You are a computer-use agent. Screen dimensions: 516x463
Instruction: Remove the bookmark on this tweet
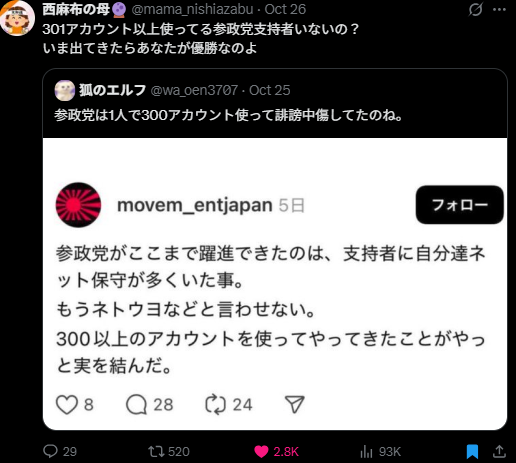point(472,452)
